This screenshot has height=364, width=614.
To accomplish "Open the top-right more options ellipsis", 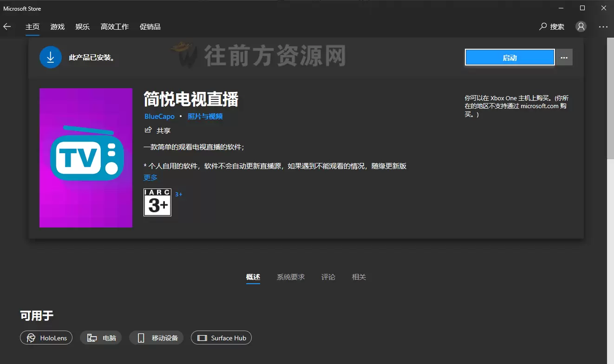I will click(603, 27).
